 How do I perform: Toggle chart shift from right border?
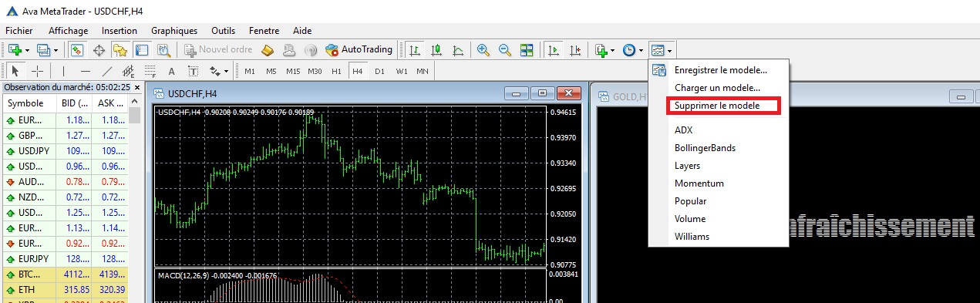(x=574, y=50)
